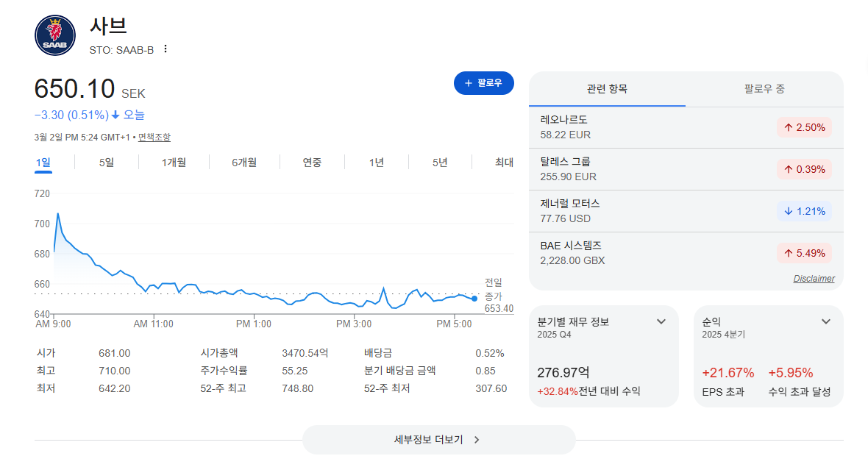Switch to the 팔로우 중 tab
Screen dimensions: 868x456
point(764,89)
